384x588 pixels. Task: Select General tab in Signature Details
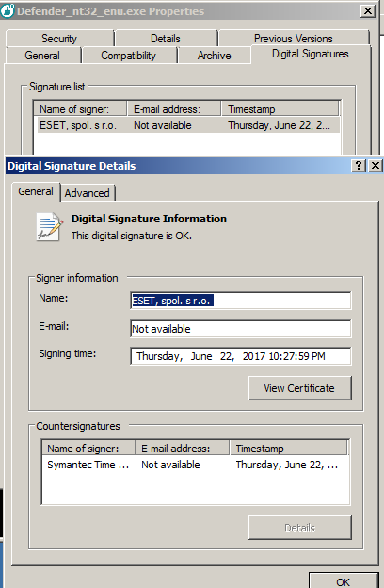tap(36, 191)
